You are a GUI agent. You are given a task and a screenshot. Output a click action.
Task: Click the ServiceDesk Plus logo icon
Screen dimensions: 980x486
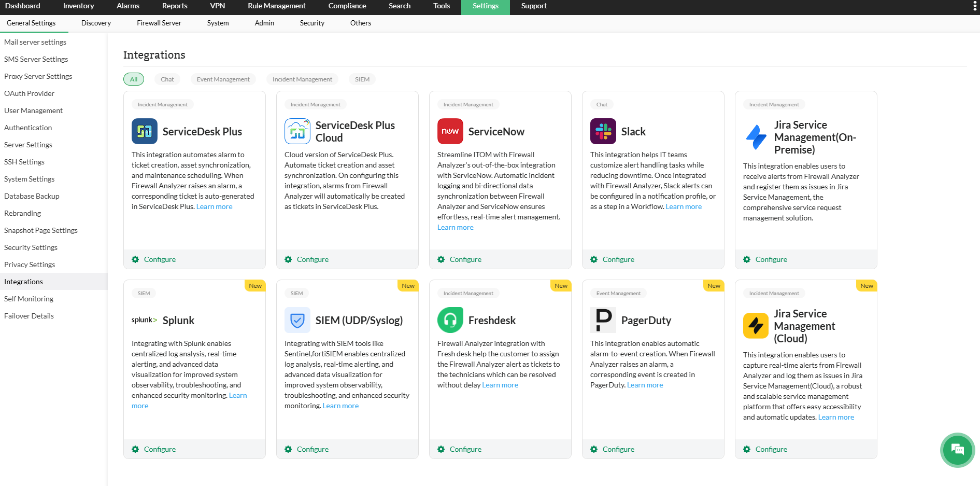coord(145,131)
